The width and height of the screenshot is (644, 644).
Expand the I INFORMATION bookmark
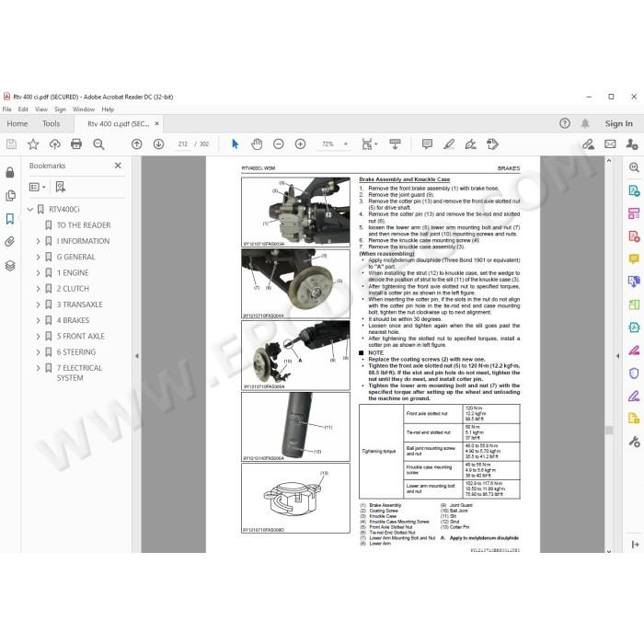pyautogui.click(x=39, y=241)
